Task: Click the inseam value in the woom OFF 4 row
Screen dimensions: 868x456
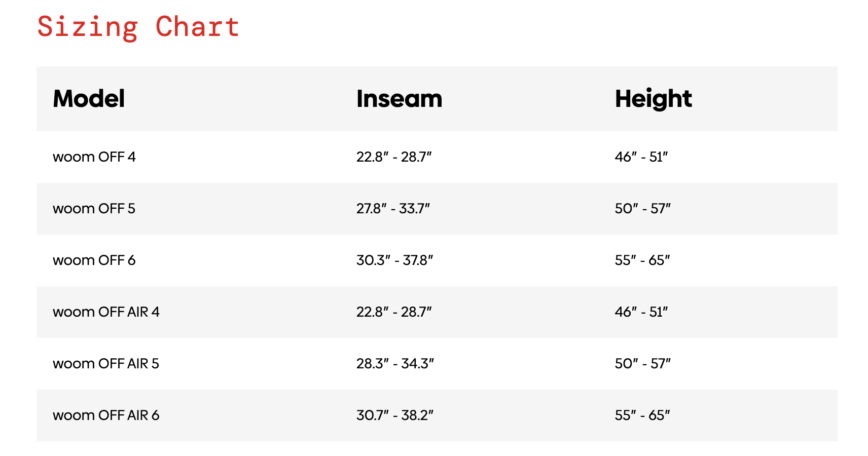Action: [394, 157]
